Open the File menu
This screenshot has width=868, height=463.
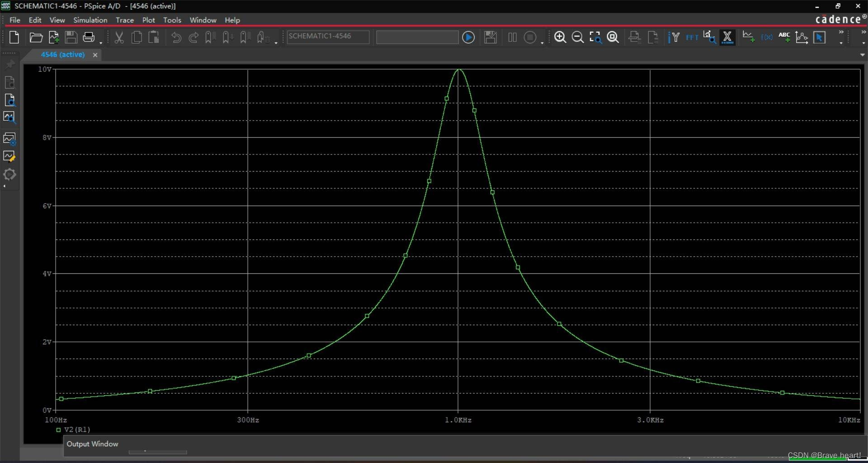coord(15,20)
